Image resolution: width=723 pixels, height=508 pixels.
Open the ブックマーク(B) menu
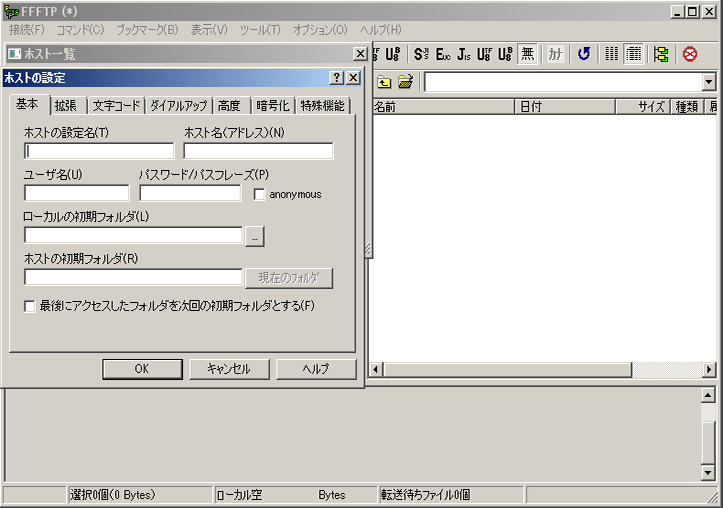147,30
